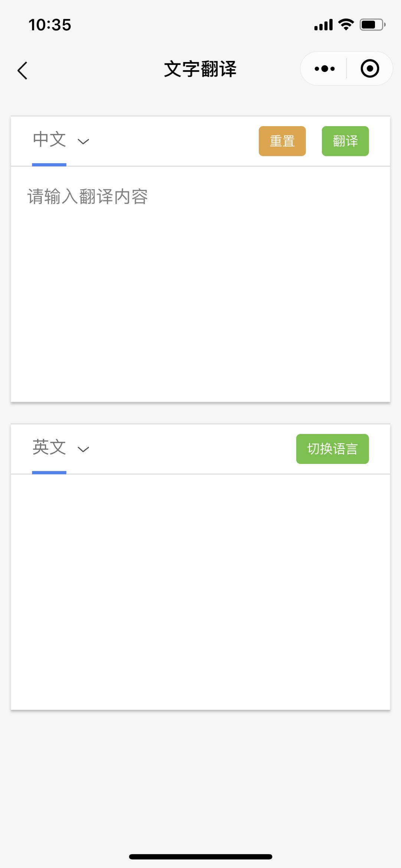
Task: Click the orange 重置 reset button
Action: coord(282,141)
